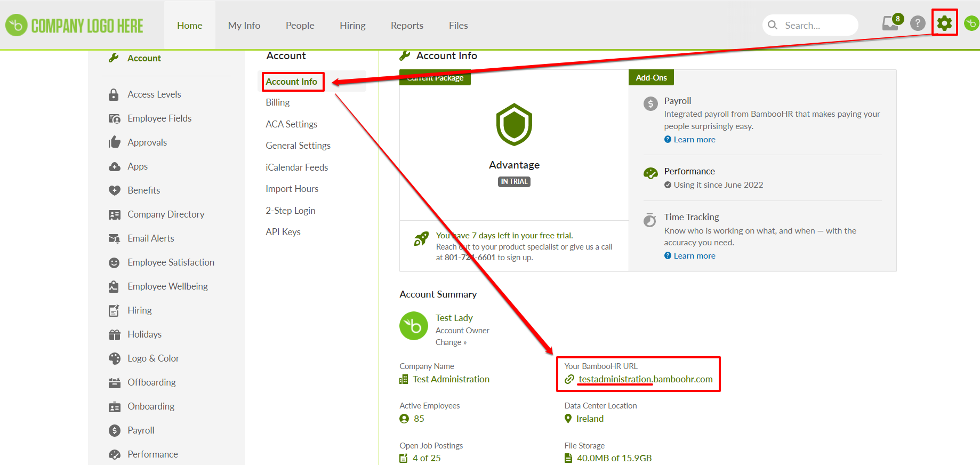The height and width of the screenshot is (465, 980).
Task: Open Onboarding in the settings sidebar
Action: coord(151,406)
